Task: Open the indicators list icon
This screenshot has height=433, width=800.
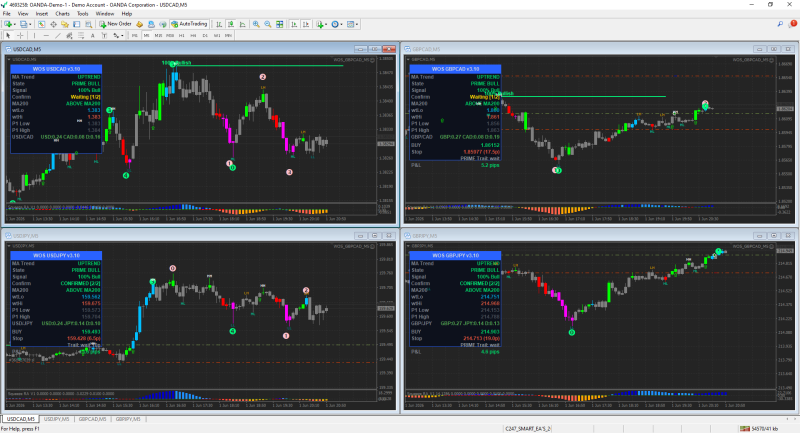Action: point(319,24)
